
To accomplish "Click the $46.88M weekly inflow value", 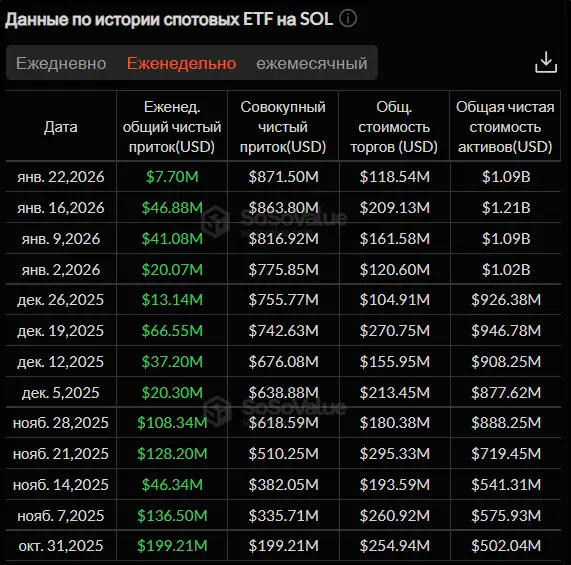I will click(x=172, y=208).
